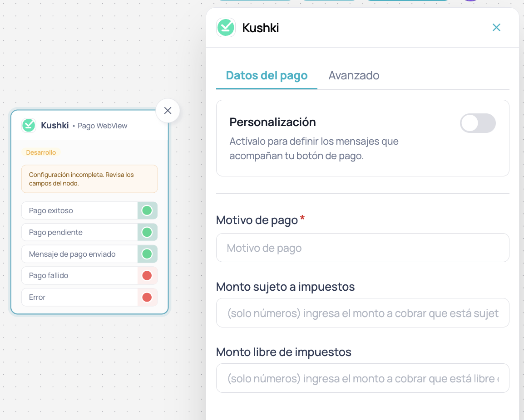
Task: Focus the Motivo de pago field
Action: (363, 248)
